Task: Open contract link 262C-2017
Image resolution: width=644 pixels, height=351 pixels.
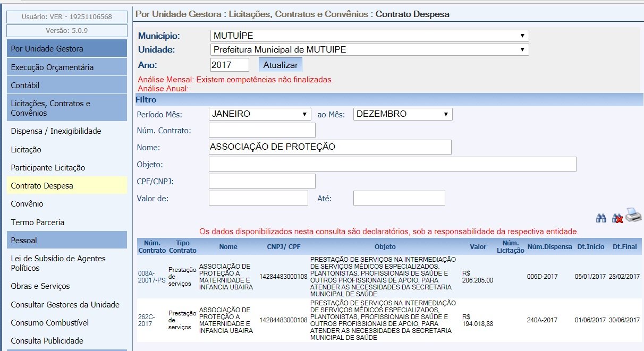Action: 145,320
